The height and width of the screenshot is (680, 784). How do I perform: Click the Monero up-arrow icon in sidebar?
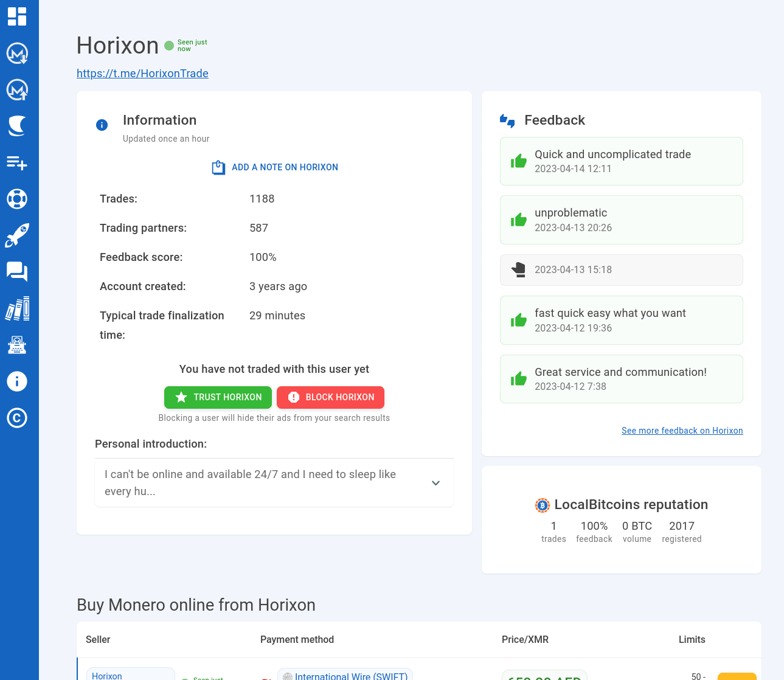click(17, 90)
